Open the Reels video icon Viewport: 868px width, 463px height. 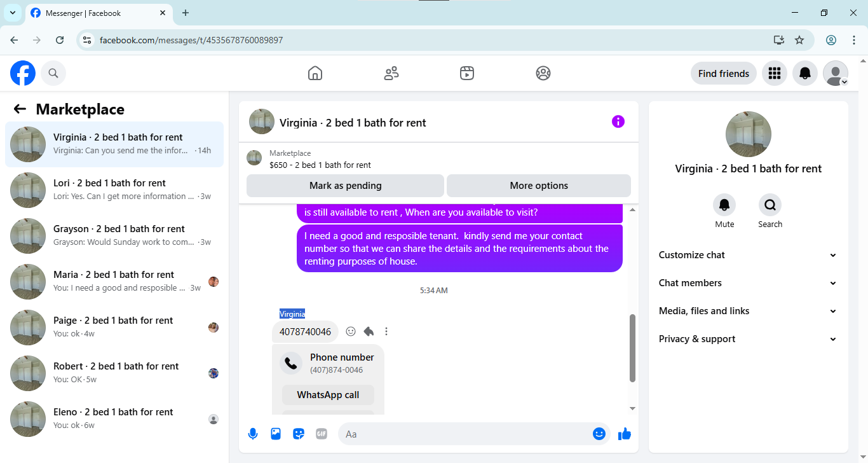[x=467, y=73]
